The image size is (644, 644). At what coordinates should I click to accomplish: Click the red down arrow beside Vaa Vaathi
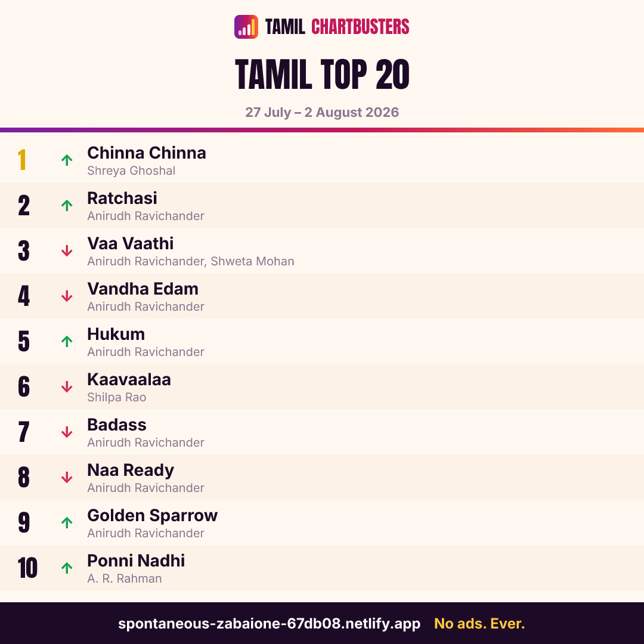67,250
